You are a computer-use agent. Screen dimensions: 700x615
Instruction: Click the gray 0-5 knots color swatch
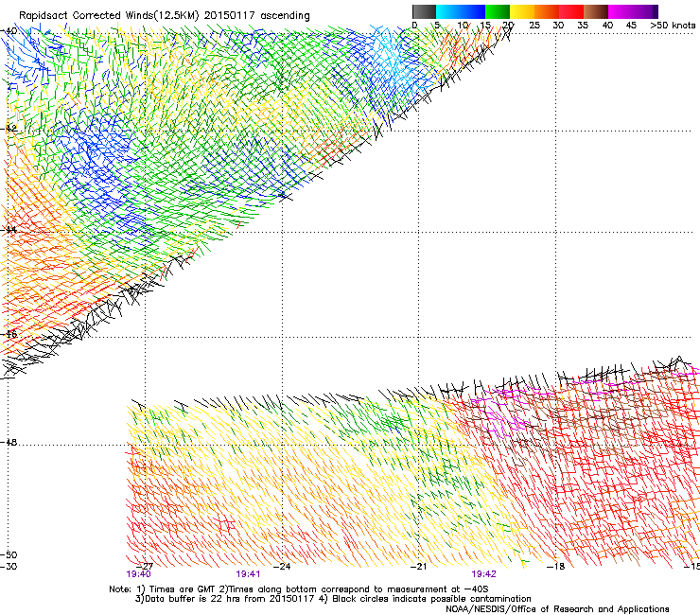coord(424,11)
